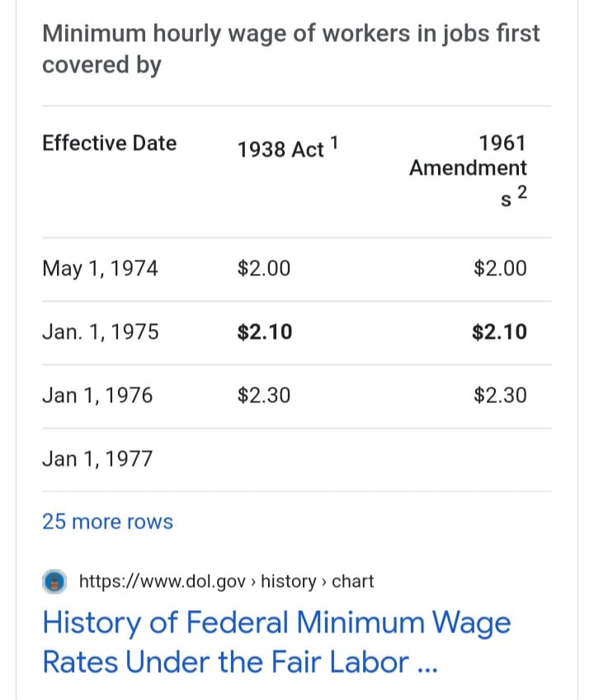Select the 1961 Amendments column header
The image size is (594, 700).
[x=468, y=170]
